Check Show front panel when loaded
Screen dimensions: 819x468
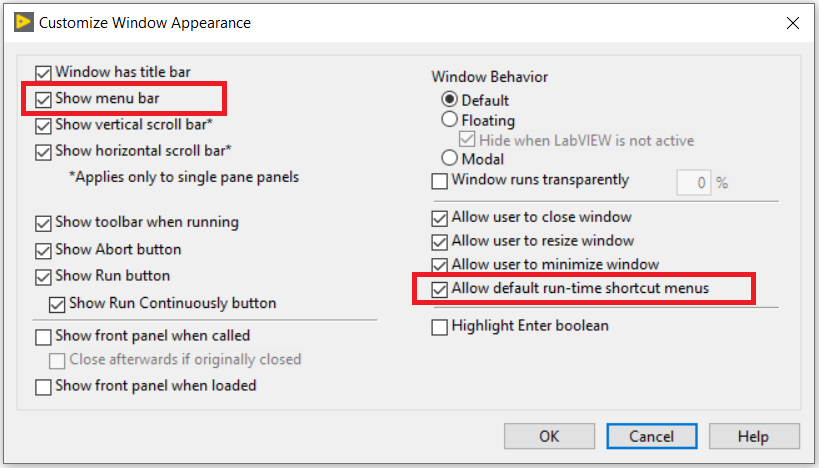pyautogui.click(x=43, y=386)
